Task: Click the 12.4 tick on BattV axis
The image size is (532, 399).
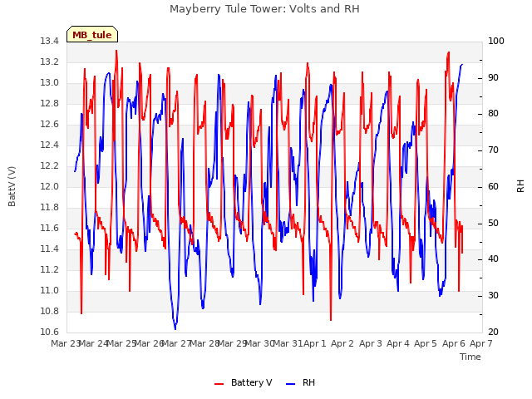Action: tap(50, 145)
